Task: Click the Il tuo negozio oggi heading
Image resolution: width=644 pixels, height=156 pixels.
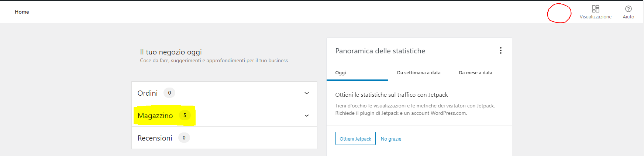Action: click(171, 52)
